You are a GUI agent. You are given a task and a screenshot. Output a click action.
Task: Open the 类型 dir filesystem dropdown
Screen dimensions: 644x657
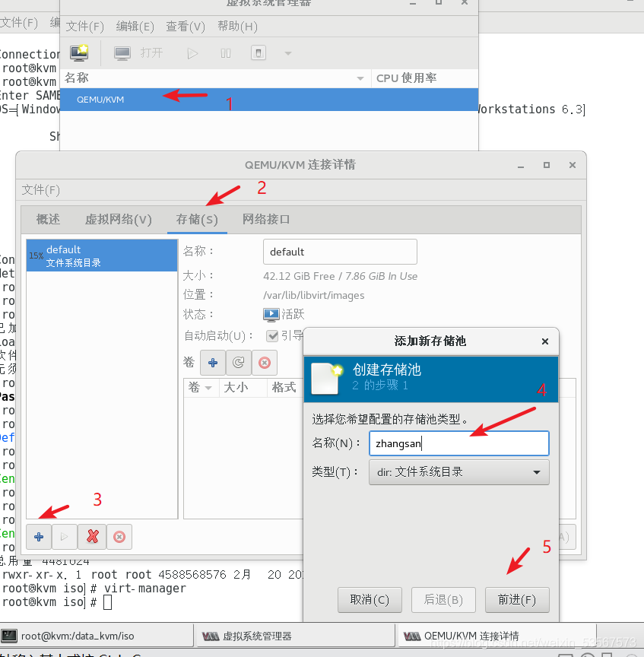(458, 472)
